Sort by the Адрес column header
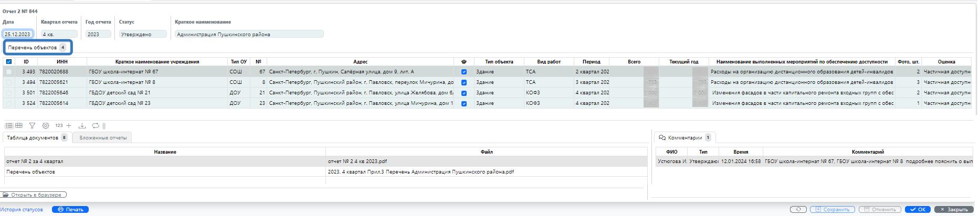This screenshot has height=216, width=980. click(360, 62)
